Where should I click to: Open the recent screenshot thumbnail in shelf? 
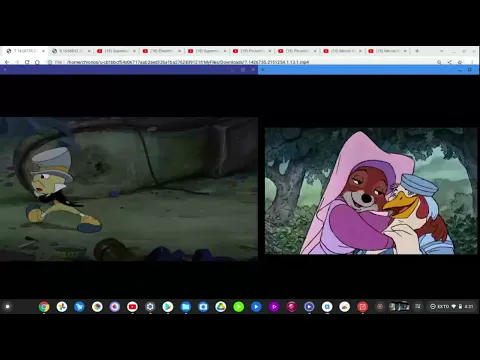pyautogui.click(x=399, y=306)
